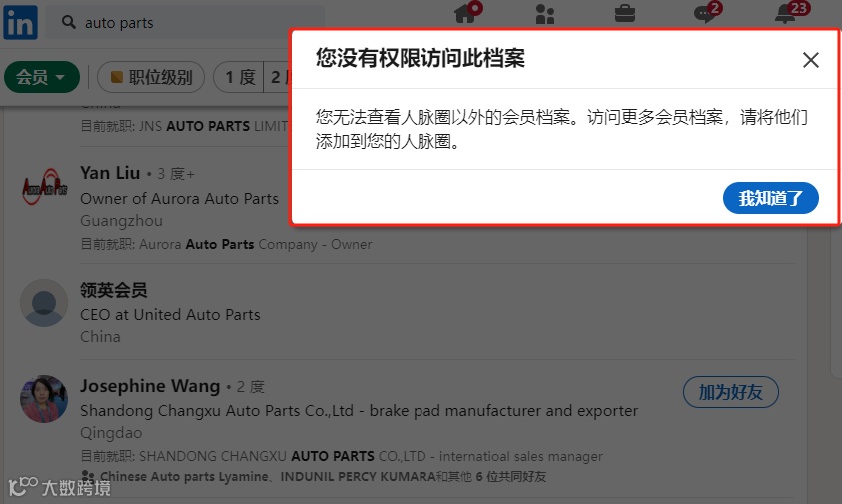
Task: Open Yan Liu's profile name link
Action: coord(110,173)
